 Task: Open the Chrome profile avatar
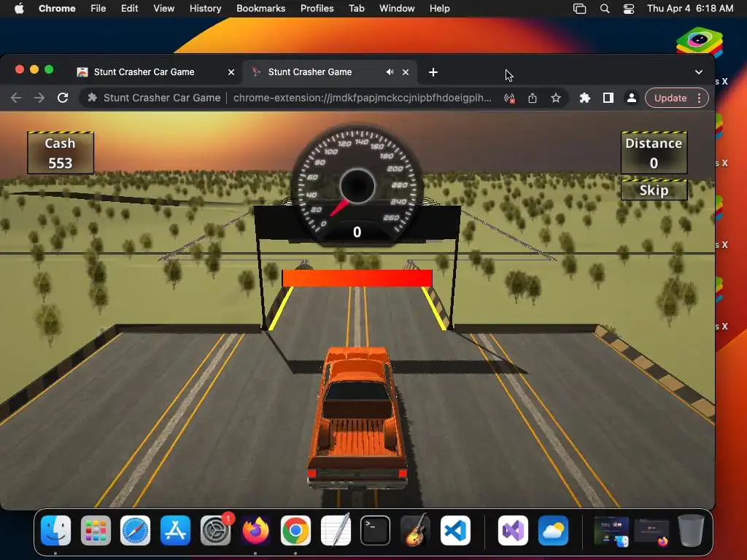(631, 98)
